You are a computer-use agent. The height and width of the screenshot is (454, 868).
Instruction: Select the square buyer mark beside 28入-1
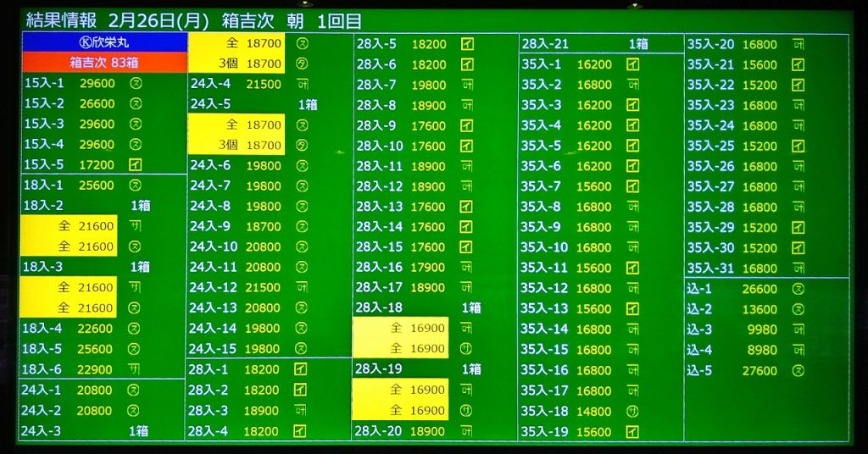[x=300, y=369]
